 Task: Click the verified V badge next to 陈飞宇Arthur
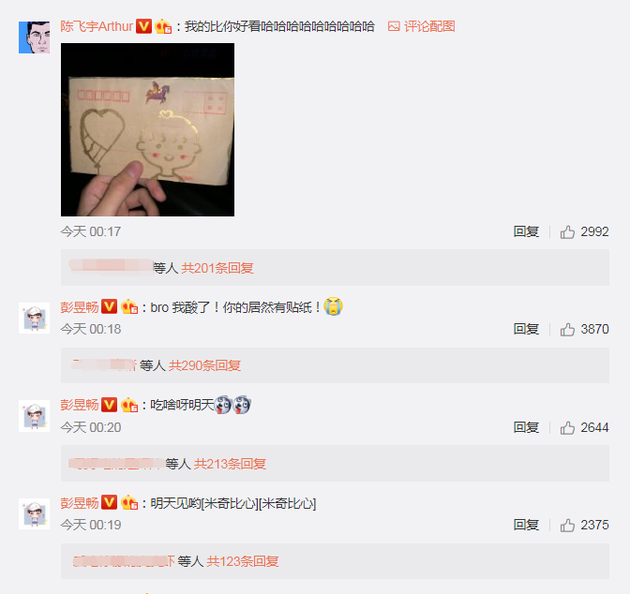(143, 27)
